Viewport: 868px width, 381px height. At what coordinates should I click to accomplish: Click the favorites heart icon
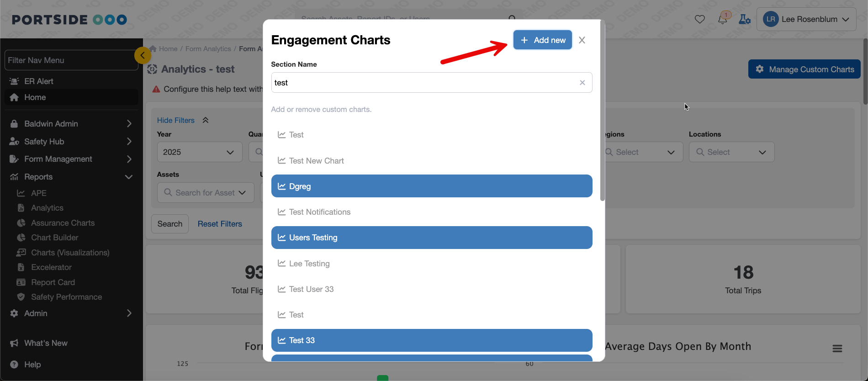[x=699, y=19]
